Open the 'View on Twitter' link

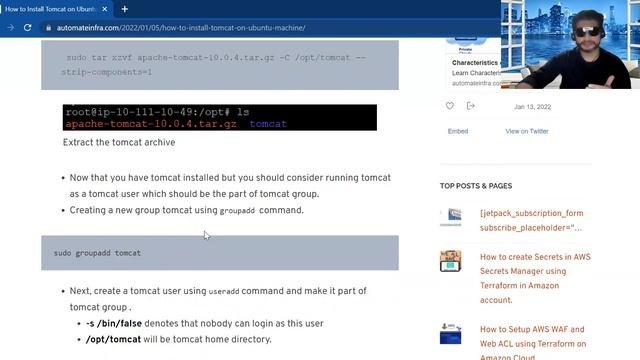click(x=527, y=131)
